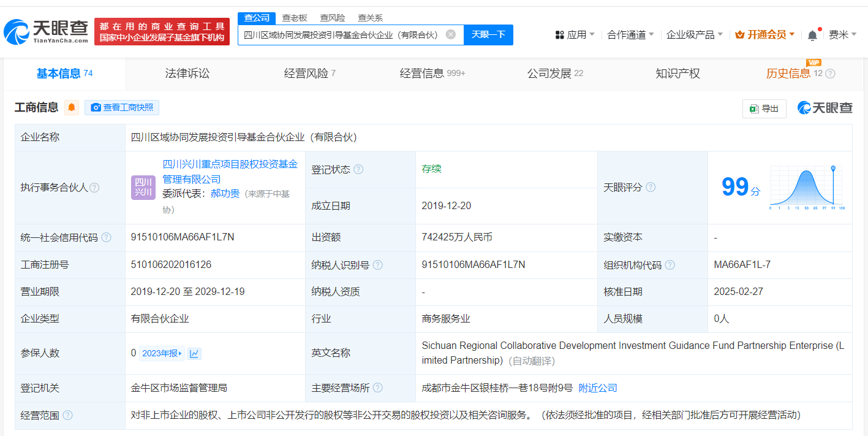The height and width of the screenshot is (436, 868).
Task: Select the 基本信息 tab
Action: click(64, 74)
